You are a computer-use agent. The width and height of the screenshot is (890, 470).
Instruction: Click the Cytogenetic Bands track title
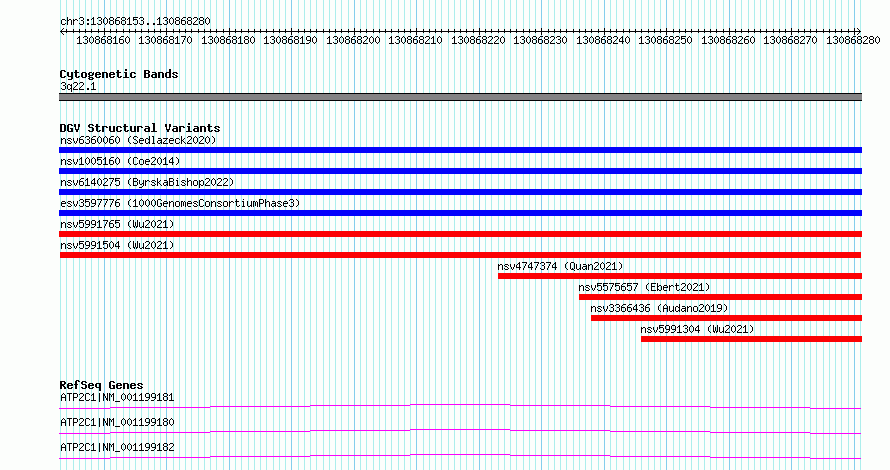click(x=119, y=74)
